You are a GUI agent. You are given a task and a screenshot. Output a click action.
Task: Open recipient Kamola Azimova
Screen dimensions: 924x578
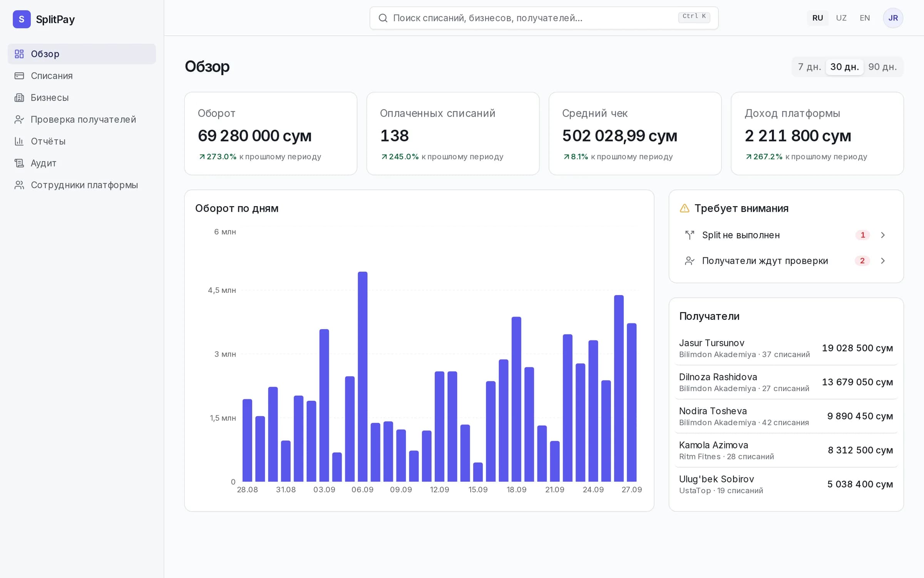(x=786, y=450)
